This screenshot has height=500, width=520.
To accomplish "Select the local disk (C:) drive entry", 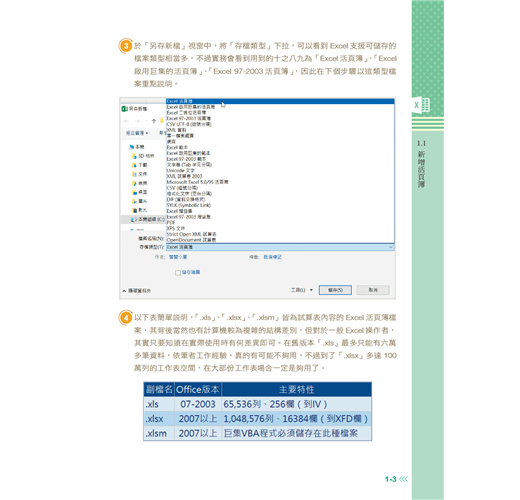I will [x=148, y=219].
